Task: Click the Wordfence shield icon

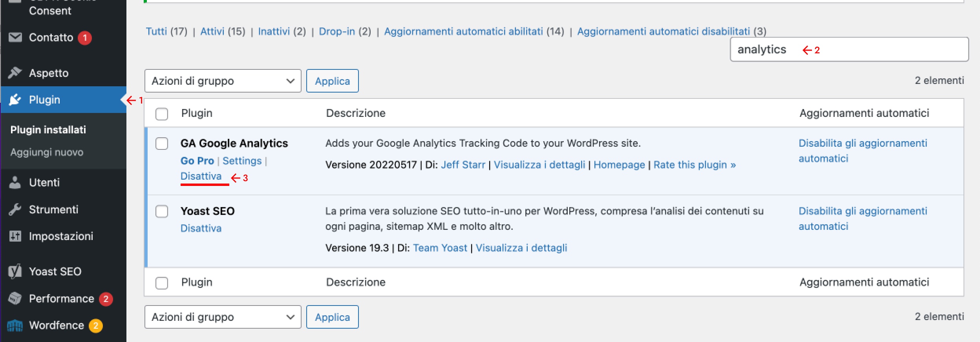Action: pyautogui.click(x=15, y=325)
